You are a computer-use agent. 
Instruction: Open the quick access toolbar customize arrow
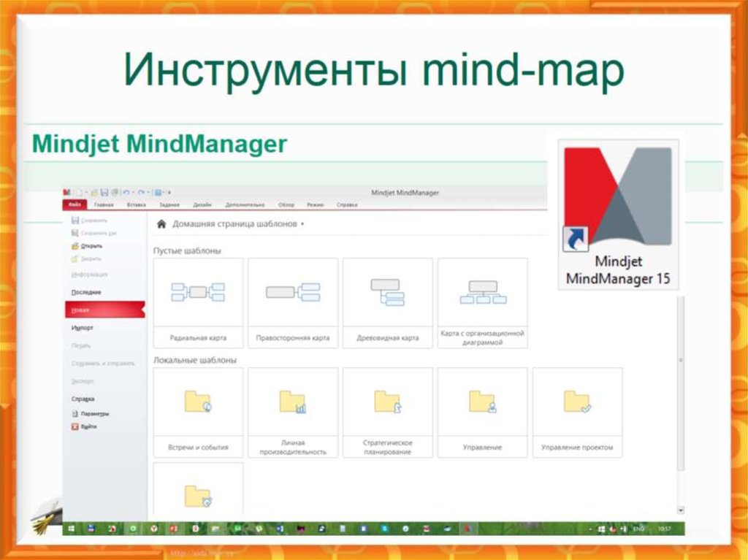pos(169,193)
